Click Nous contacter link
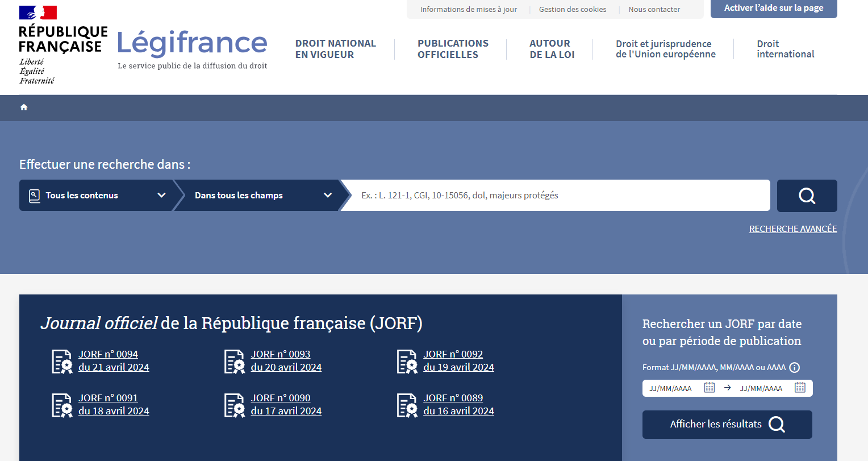Viewport: 868px width, 461px height. (x=654, y=9)
